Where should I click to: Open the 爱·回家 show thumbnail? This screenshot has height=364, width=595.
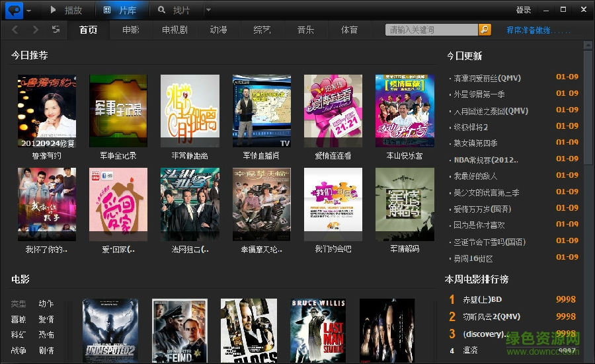[x=118, y=203]
